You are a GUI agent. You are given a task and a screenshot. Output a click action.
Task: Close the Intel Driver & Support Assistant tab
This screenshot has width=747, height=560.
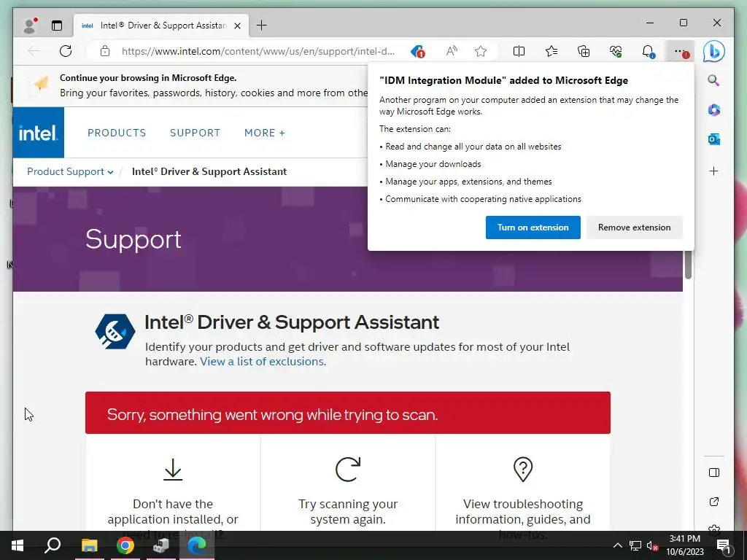(237, 26)
